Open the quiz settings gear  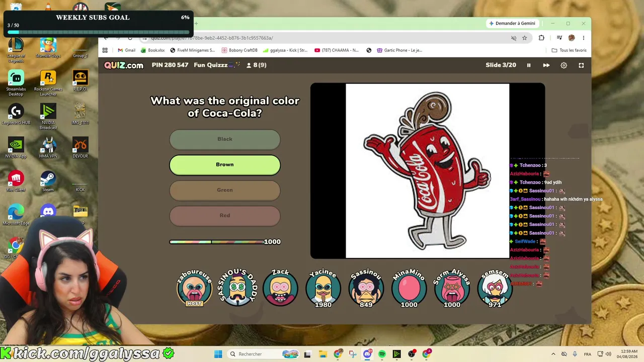tap(564, 65)
